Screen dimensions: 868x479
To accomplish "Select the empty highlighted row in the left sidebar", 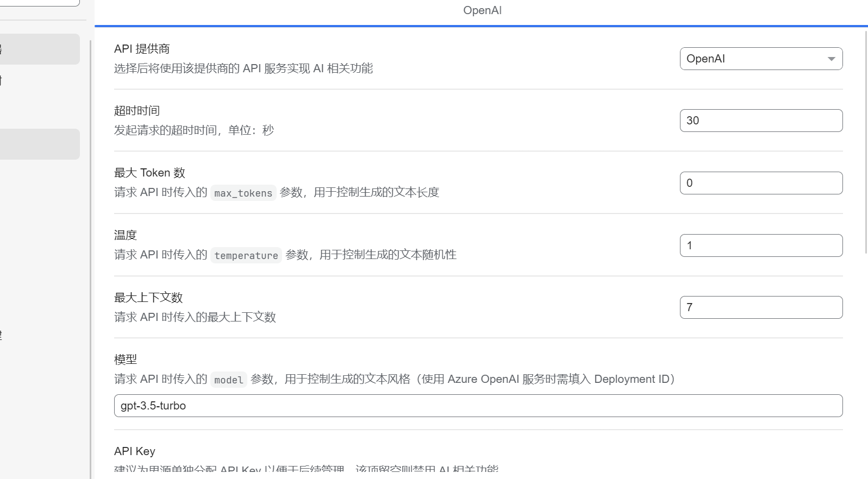I will 39,144.
